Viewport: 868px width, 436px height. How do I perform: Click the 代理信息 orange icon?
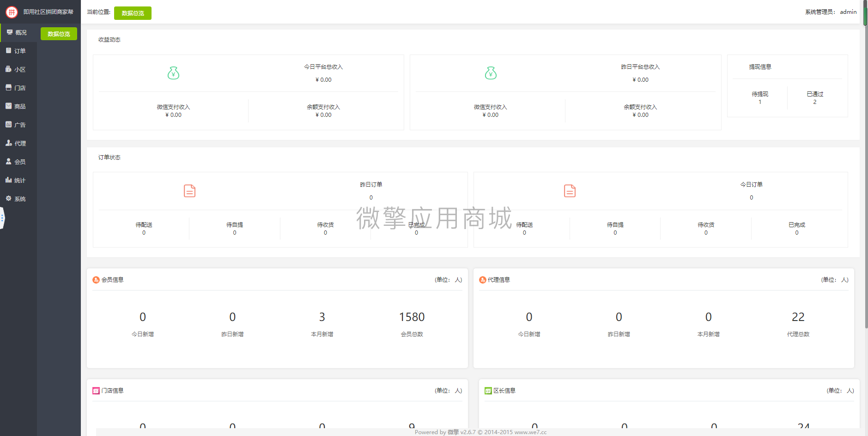483,280
